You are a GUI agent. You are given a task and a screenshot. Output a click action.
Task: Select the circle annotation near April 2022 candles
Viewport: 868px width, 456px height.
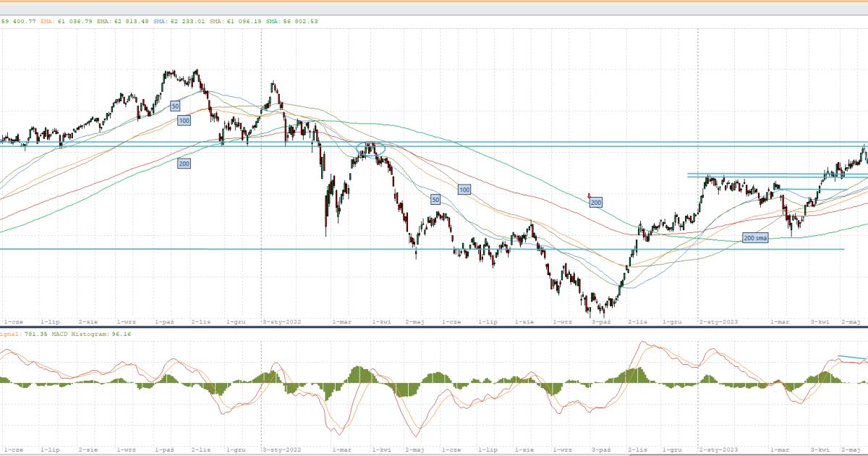[370, 150]
